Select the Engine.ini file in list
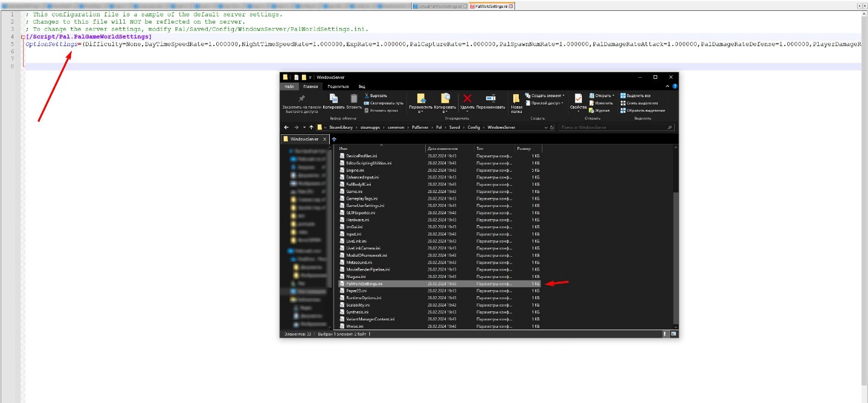 pyautogui.click(x=354, y=170)
